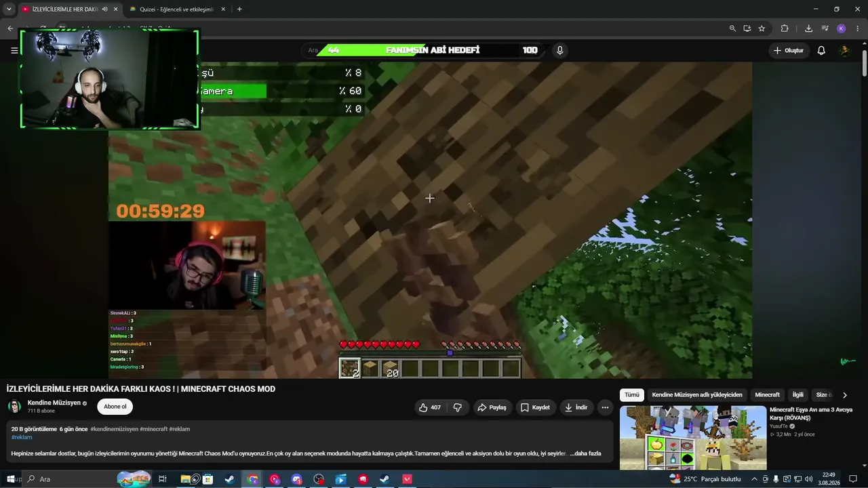The height and width of the screenshot is (488, 868).
Task: Open the tab search dropdown arrow
Action: (x=9, y=9)
